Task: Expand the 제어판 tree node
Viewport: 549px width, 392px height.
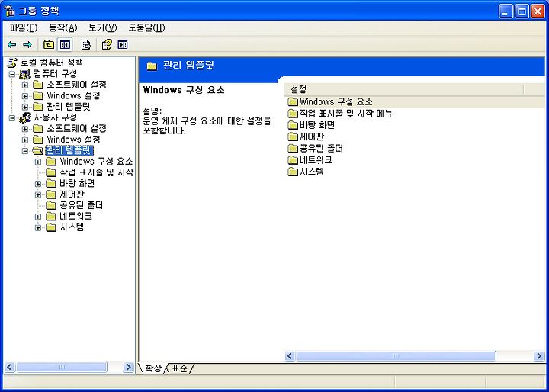Action: [38, 194]
